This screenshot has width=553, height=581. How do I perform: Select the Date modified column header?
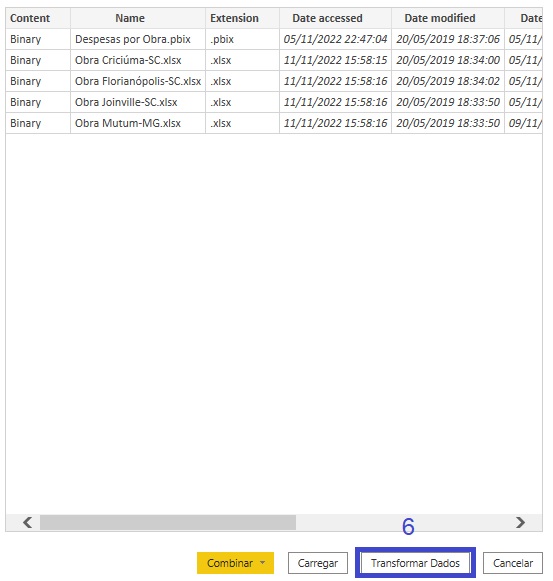(448, 18)
